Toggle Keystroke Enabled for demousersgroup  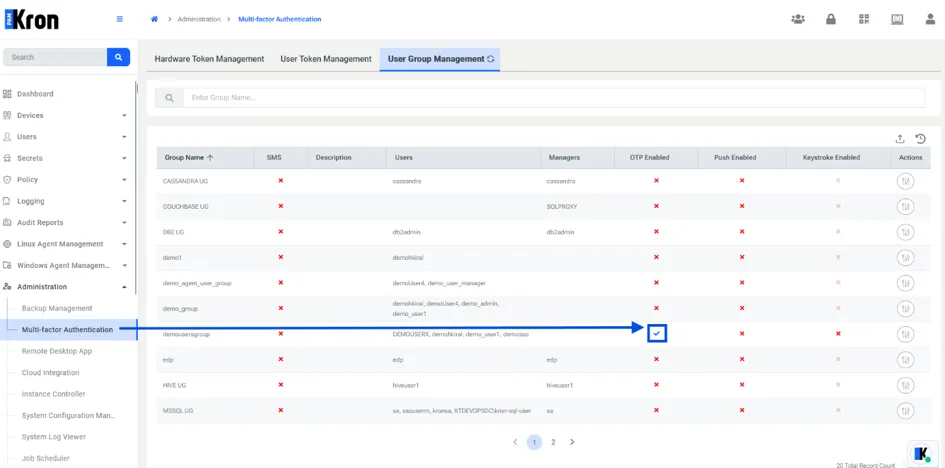(838, 334)
